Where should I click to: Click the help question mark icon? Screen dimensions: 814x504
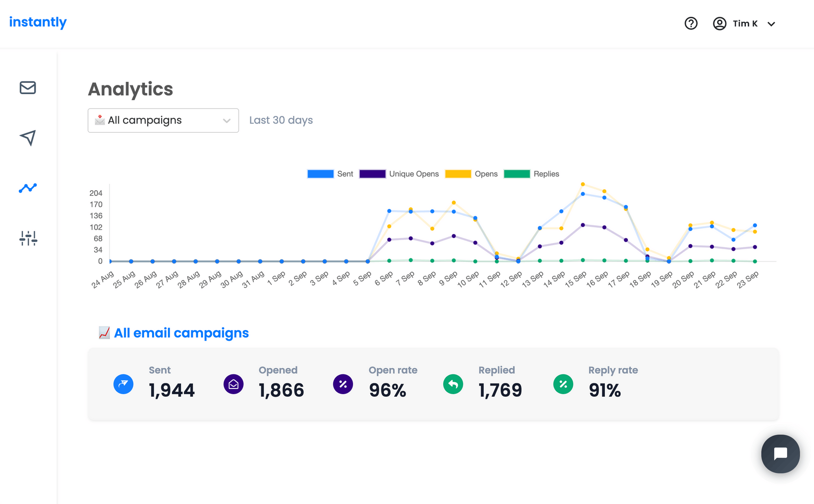coord(691,23)
